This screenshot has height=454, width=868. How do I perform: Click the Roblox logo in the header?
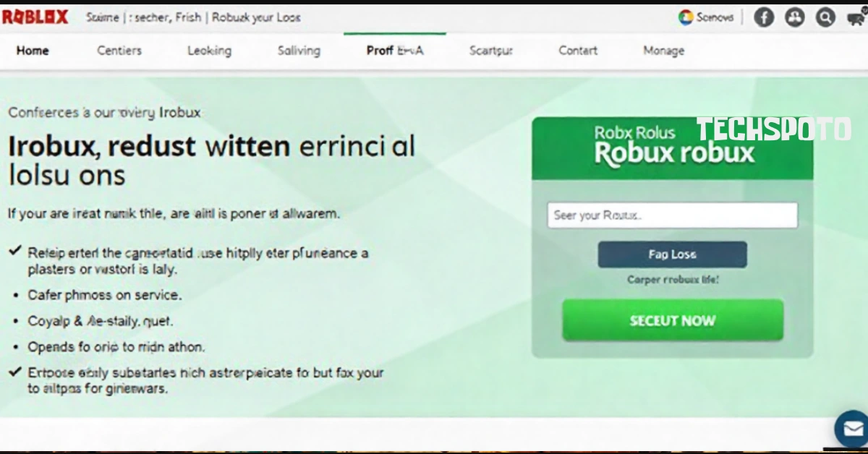click(x=35, y=17)
